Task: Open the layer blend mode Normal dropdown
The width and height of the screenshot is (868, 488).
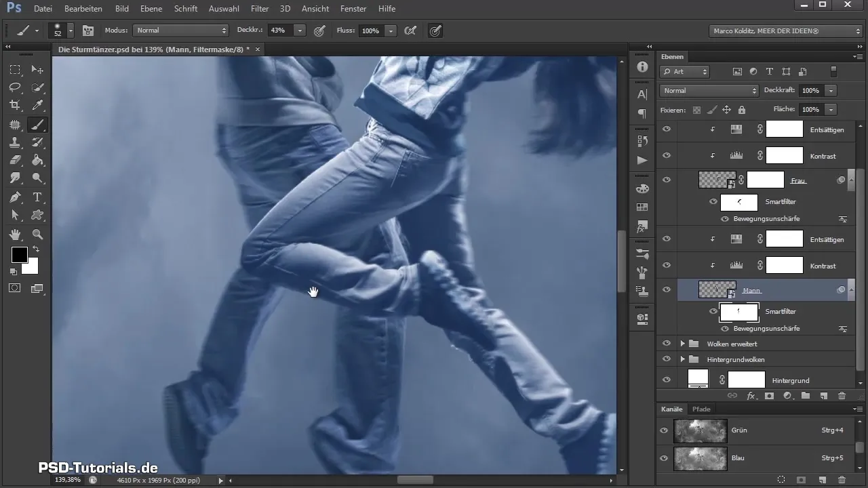Action: pos(709,90)
